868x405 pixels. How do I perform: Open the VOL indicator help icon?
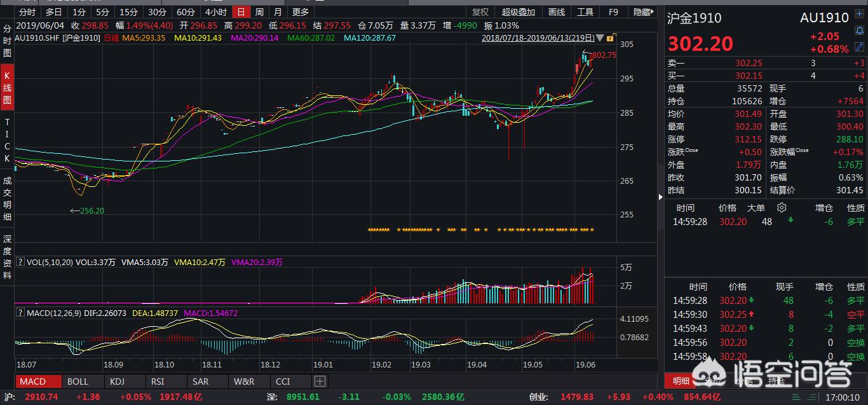pyautogui.click(x=20, y=262)
